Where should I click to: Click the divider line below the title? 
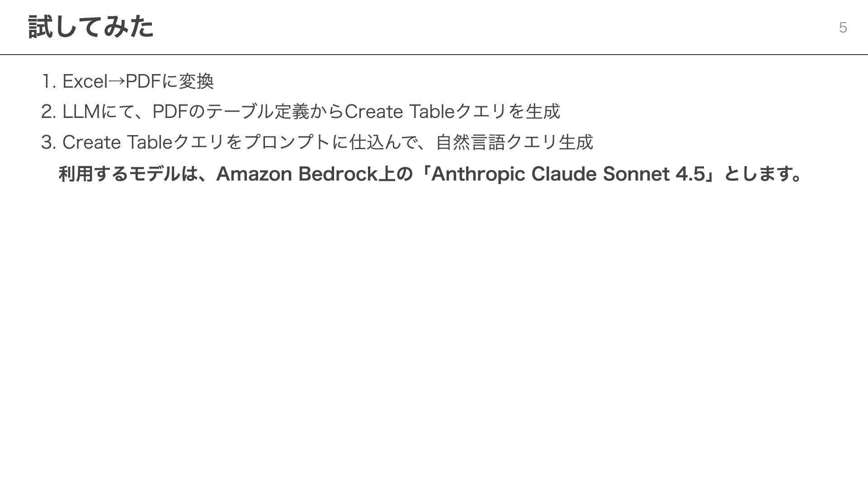click(x=434, y=54)
